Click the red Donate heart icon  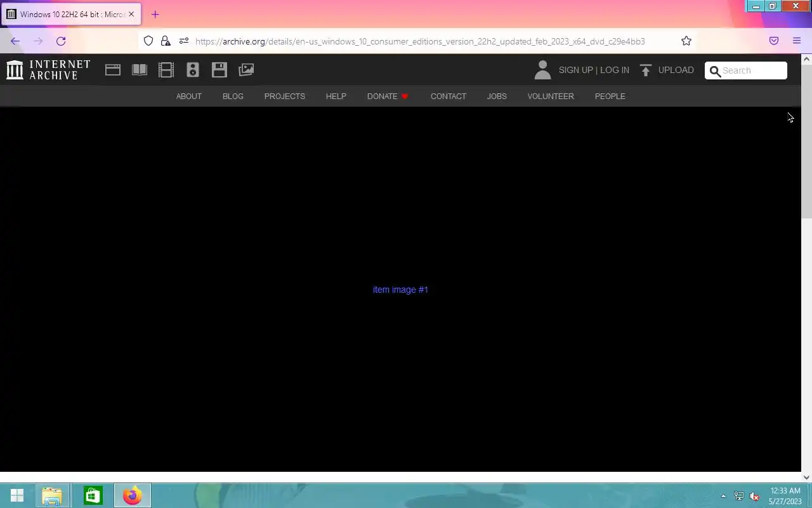tap(405, 97)
